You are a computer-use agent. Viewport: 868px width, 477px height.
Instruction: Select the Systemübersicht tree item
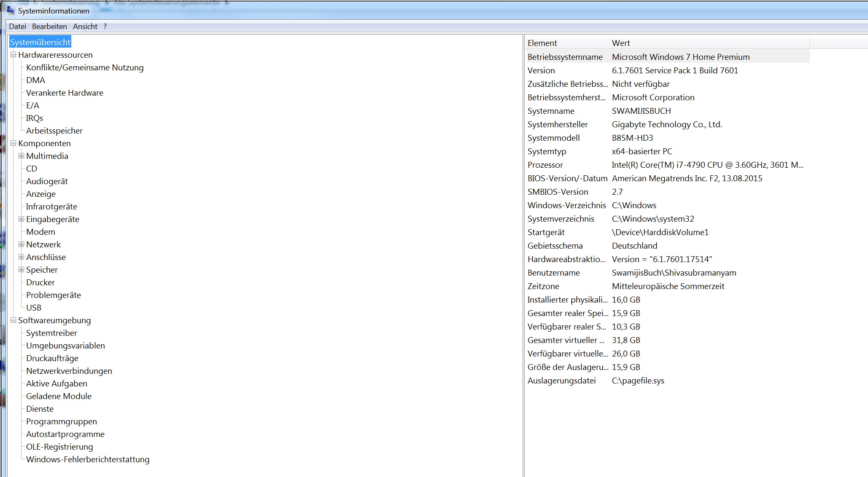coord(40,42)
